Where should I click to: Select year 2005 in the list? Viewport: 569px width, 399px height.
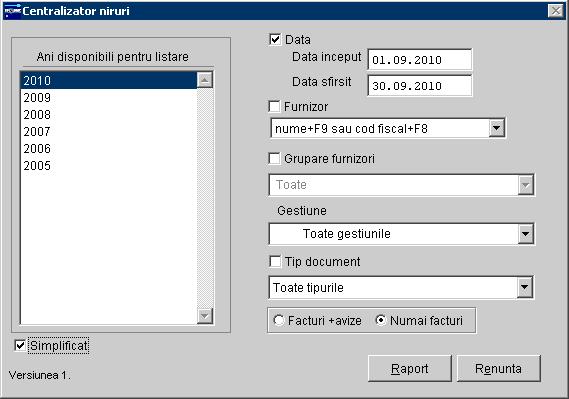pos(109,166)
